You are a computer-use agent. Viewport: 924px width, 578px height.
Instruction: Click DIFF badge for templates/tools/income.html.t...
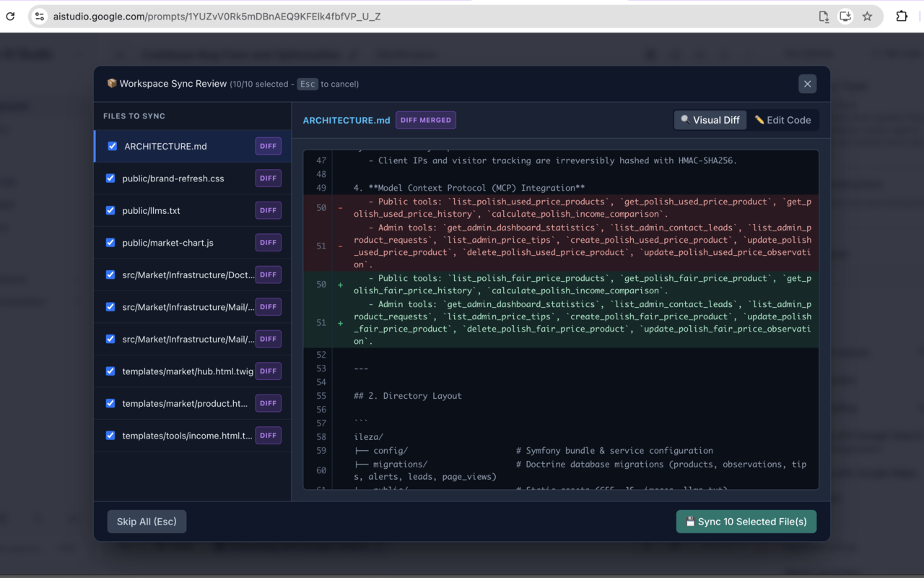click(269, 435)
